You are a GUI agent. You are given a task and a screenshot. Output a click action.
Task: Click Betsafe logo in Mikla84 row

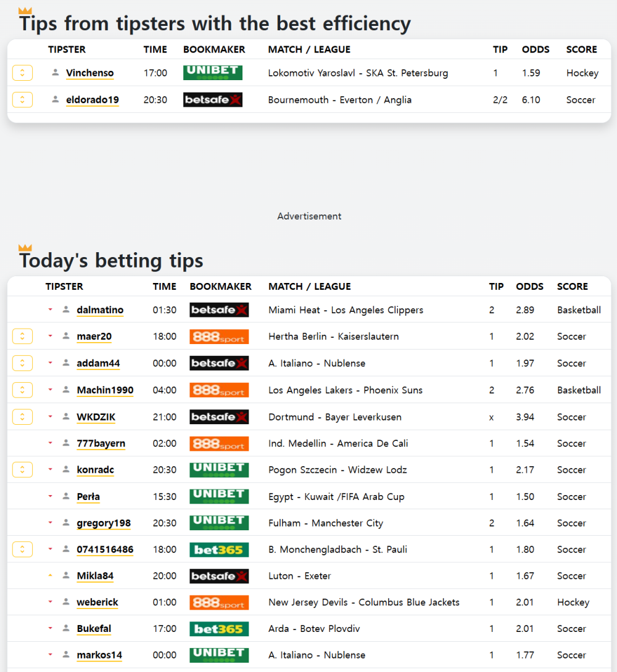pyautogui.click(x=219, y=576)
